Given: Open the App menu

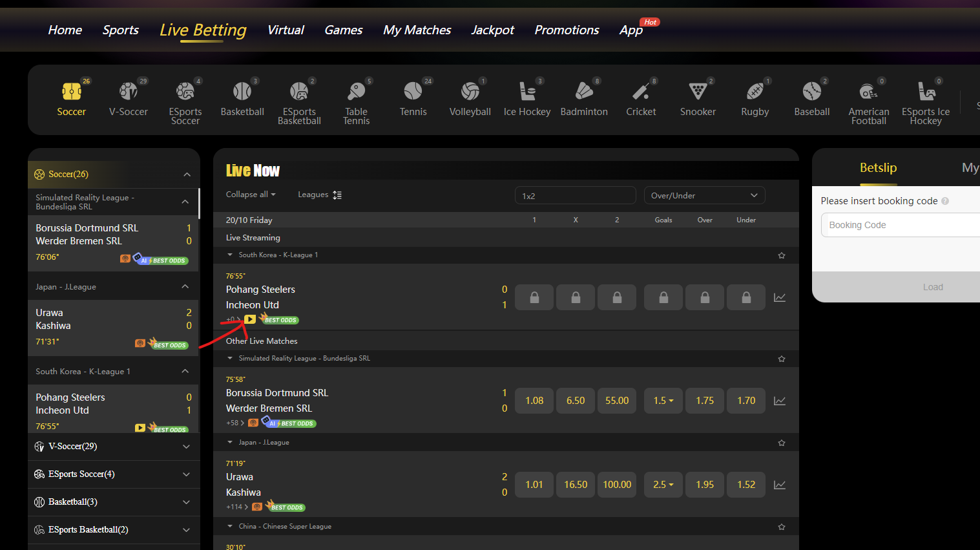Looking at the screenshot, I should tap(631, 30).
